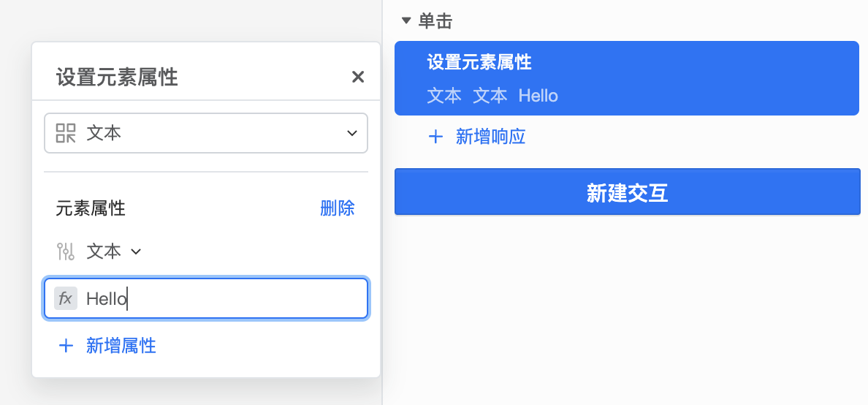868x405 pixels.
Task: Click the plus icon next to 新增属性
Action: 66,347
